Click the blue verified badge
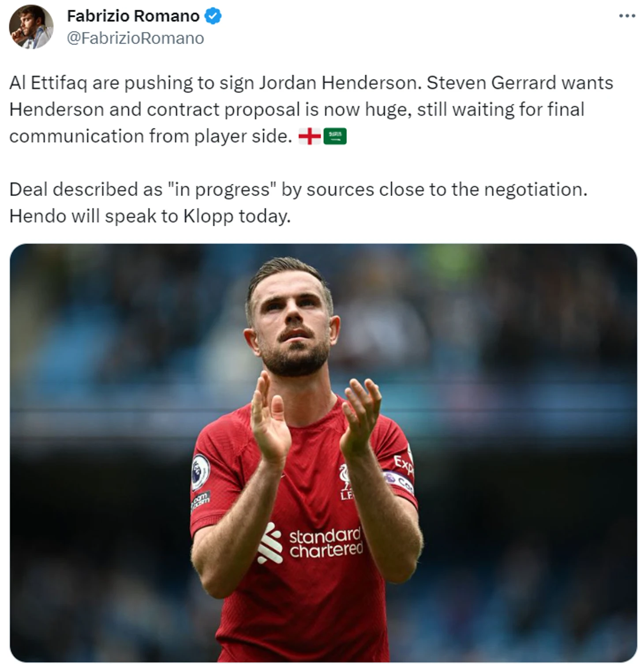 213,16
